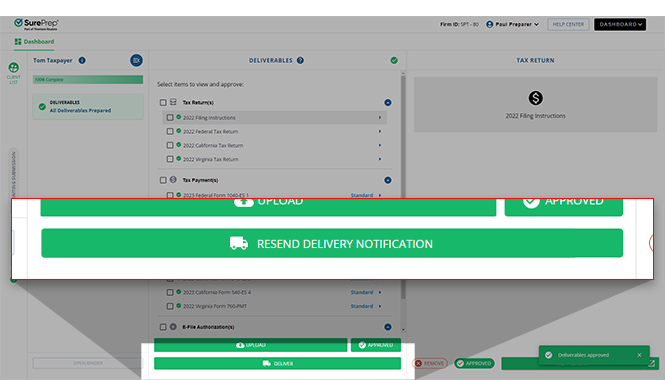Expand arrow on 2022 California Tax Return row
The height and width of the screenshot is (380, 665).
(380, 145)
